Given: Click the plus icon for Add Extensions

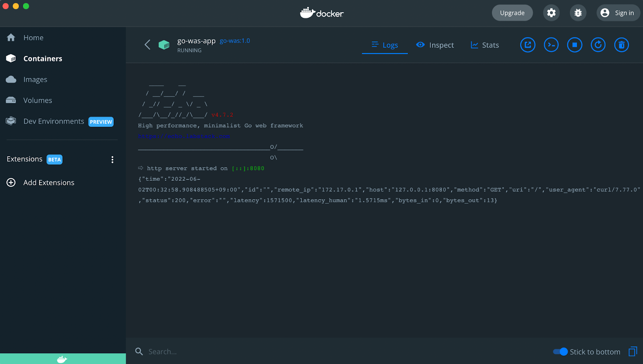Looking at the screenshot, I should tap(11, 182).
